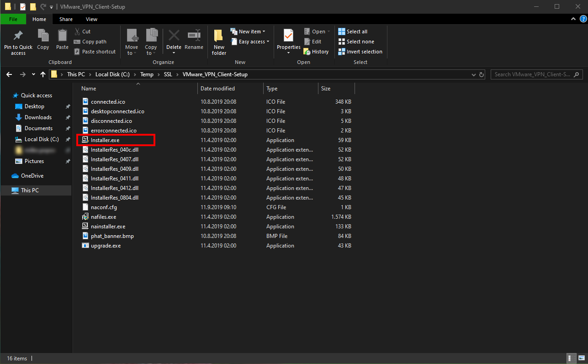Select connected.ico file
The height and width of the screenshot is (364, 588).
[108, 102]
